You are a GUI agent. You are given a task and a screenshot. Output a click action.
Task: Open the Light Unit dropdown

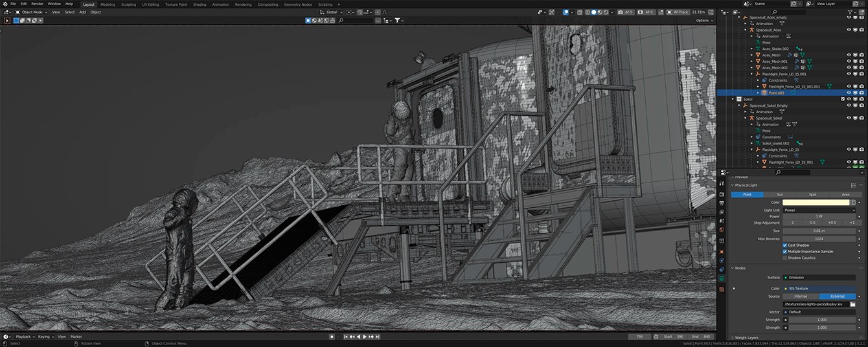pyautogui.click(x=819, y=210)
